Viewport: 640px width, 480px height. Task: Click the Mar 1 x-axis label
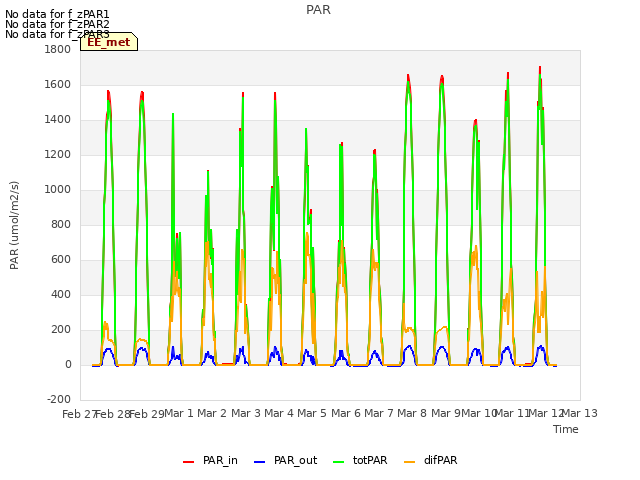click(x=179, y=413)
